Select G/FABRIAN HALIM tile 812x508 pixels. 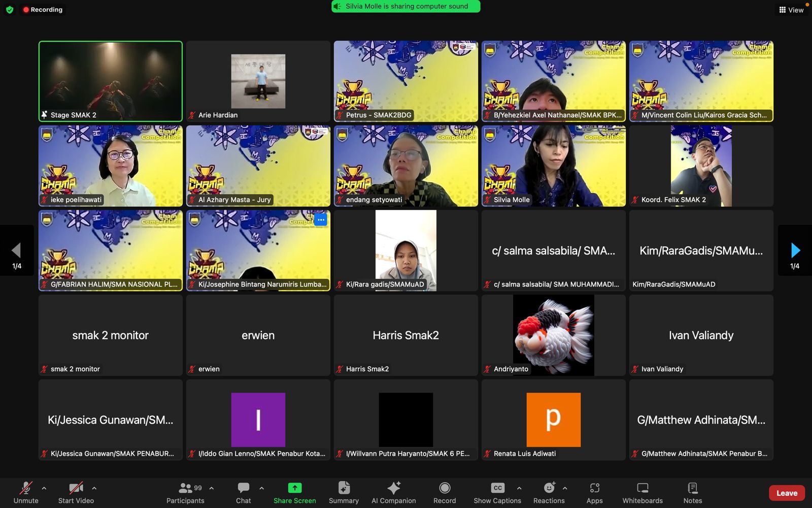[111, 250]
